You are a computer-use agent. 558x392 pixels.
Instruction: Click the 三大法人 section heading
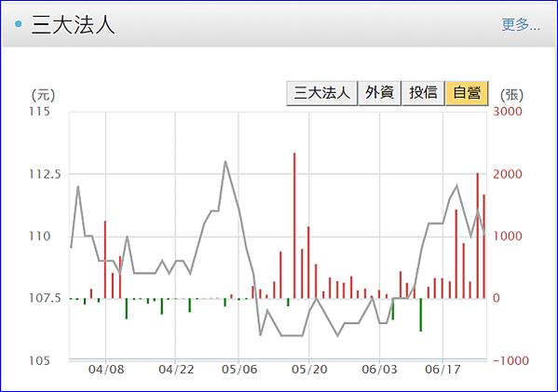tap(74, 25)
